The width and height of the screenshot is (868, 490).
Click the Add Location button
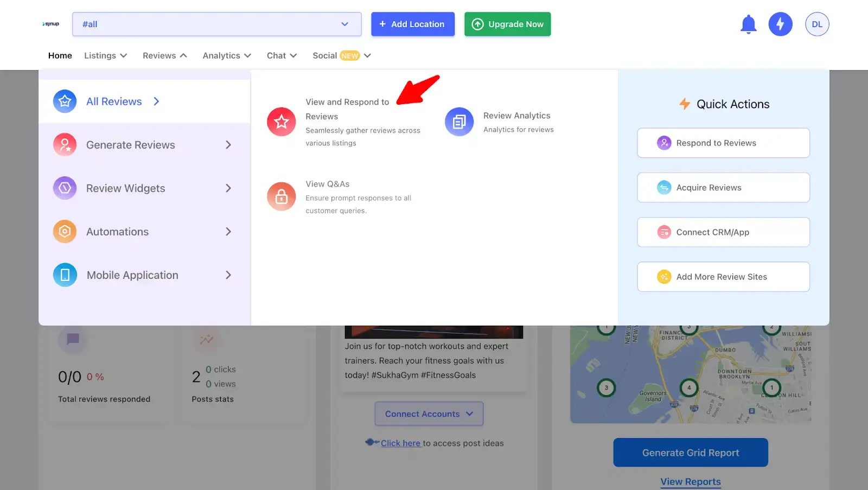pyautogui.click(x=413, y=24)
